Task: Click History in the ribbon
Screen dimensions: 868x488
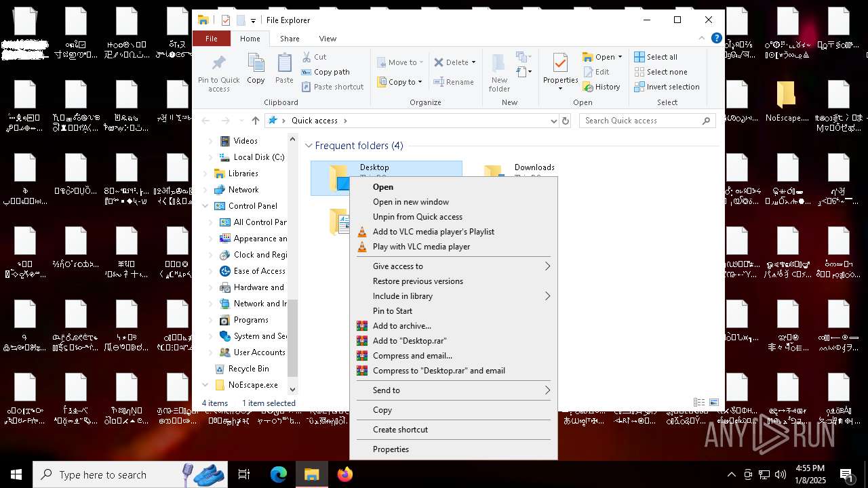Action: (x=601, y=87)
